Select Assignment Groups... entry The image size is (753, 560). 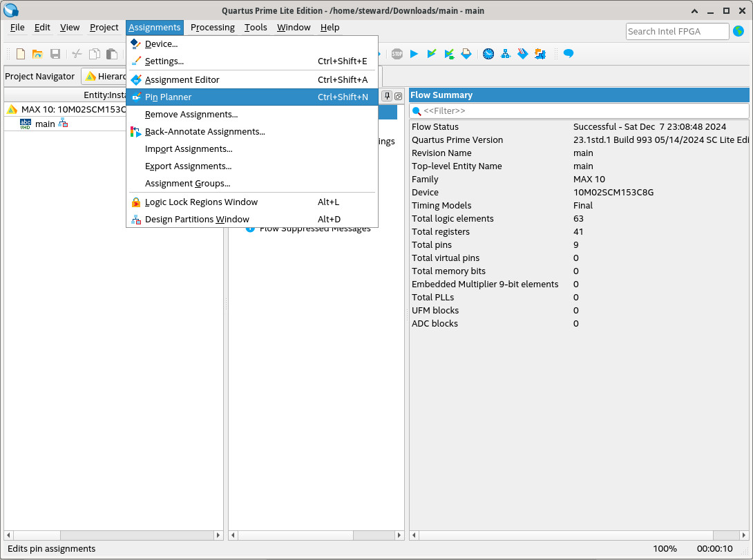252,183
